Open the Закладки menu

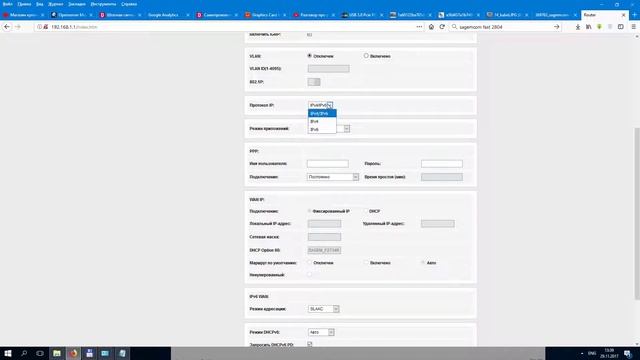77,4
